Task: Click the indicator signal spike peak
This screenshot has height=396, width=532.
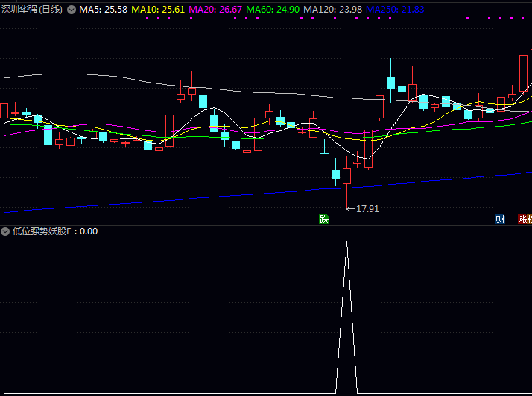Action: 346,242
